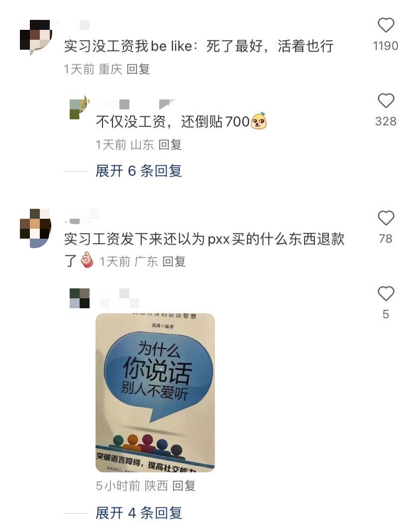The image size is (412, 532).
Task: Tap the blurred username above book image
Action: coord(119,298)
